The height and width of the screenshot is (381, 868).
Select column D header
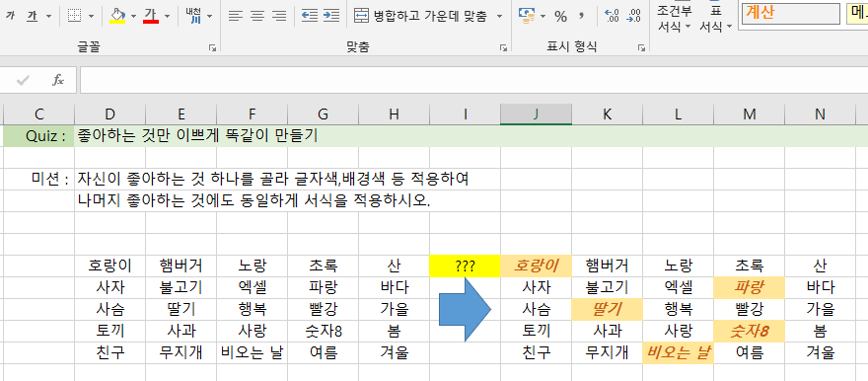pos(109,114)
